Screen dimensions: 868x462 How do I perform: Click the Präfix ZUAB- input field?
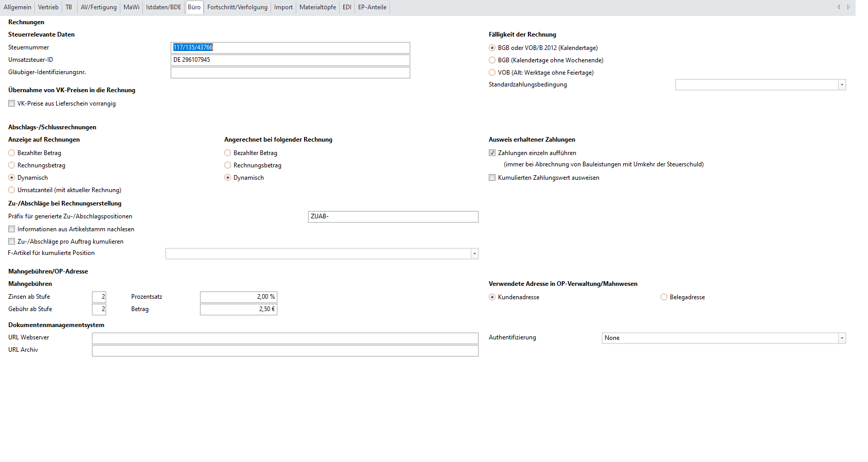[x=393, y=217]
